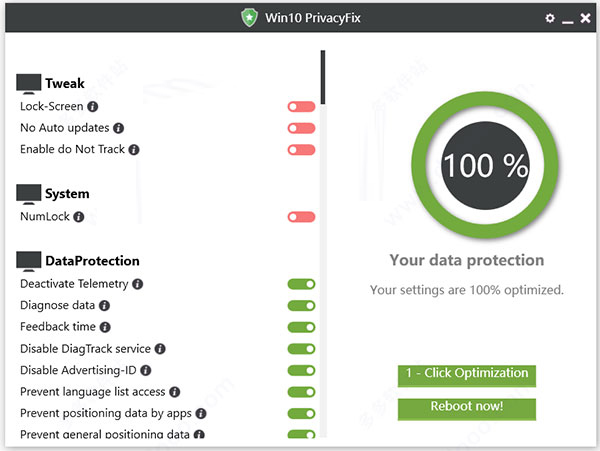Image resolution: width=600 pixels, height=451 pixels.
Task: Click the System section header
Action: pos(66,194)
